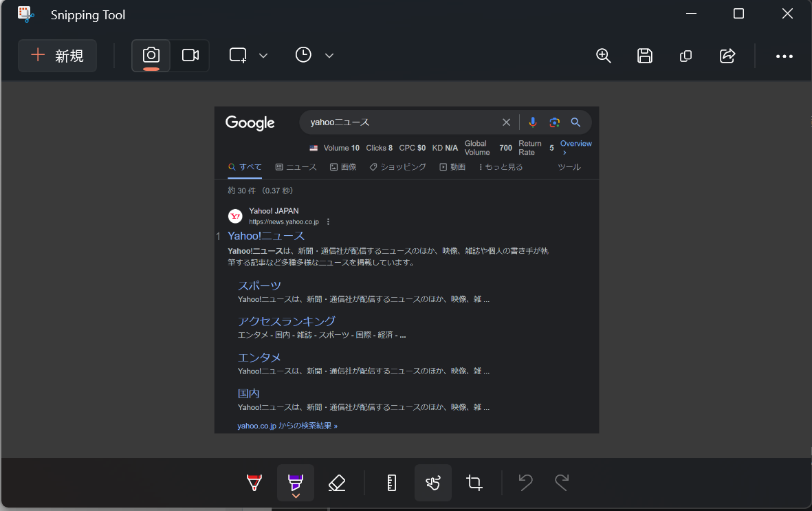Click the スポーツ sitelink
The width and height of the screenshot is (812, 511).
tap(259, 285)
